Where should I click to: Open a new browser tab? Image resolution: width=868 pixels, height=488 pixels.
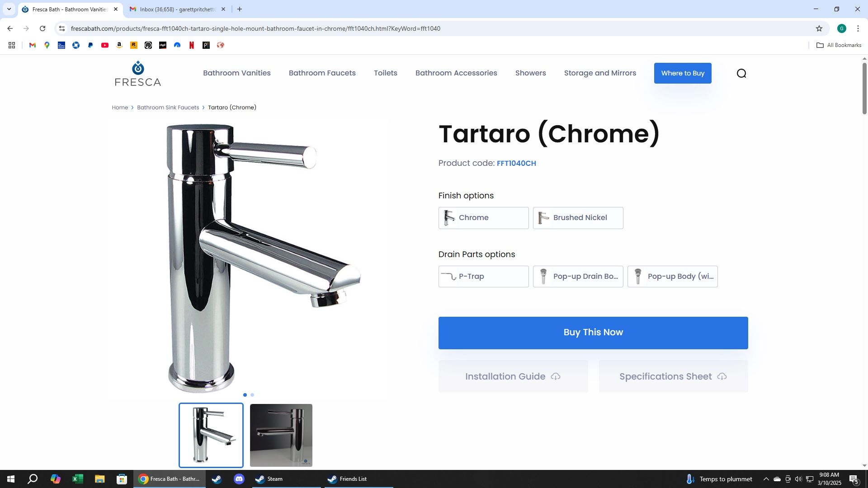click(240, 9)
